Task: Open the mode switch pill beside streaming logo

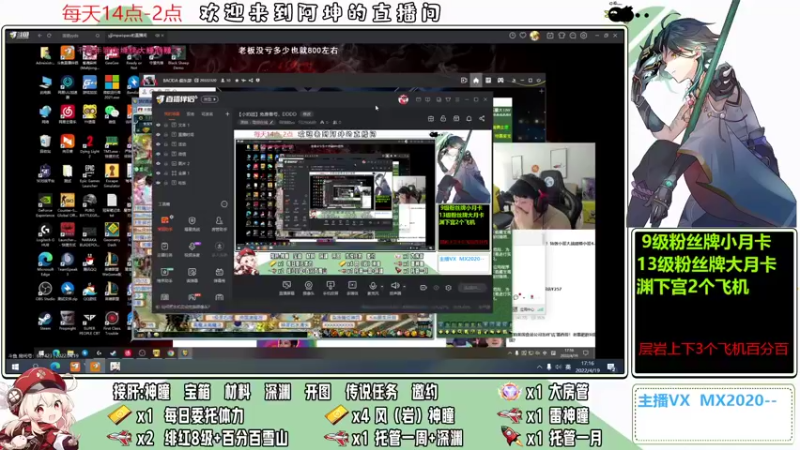Action: [x=210, y=99]
